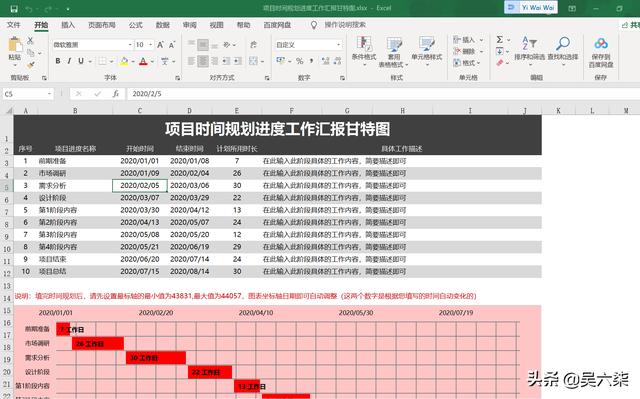Select column header C
This screenshot has height=399, width=640.
(140, 111)
